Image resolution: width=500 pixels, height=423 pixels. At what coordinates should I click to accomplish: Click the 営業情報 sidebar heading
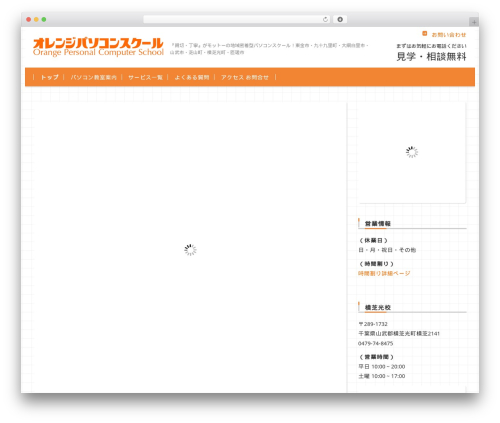378,224
